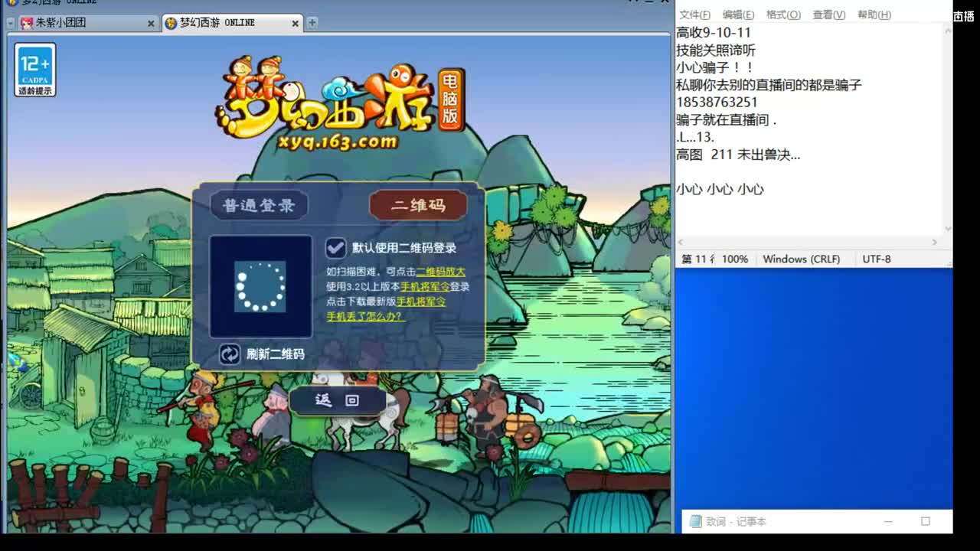Click the phone number 18538763251 line
Viewport: 980px width, 551px height.
coord(717,102)
